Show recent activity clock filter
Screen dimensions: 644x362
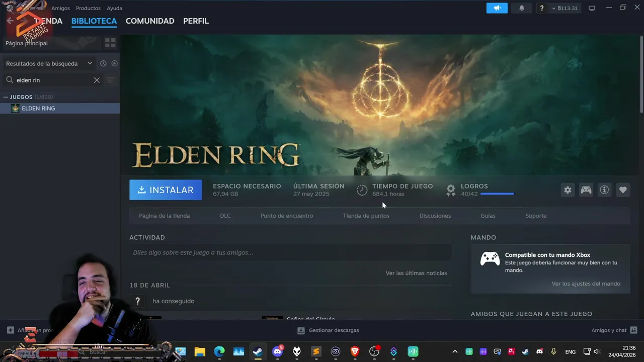103,63
